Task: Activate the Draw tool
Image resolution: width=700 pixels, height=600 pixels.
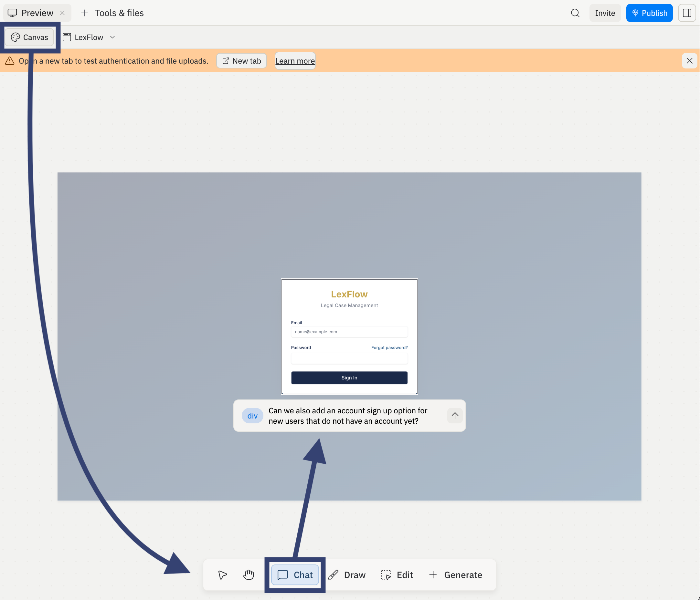Action: 347,575
